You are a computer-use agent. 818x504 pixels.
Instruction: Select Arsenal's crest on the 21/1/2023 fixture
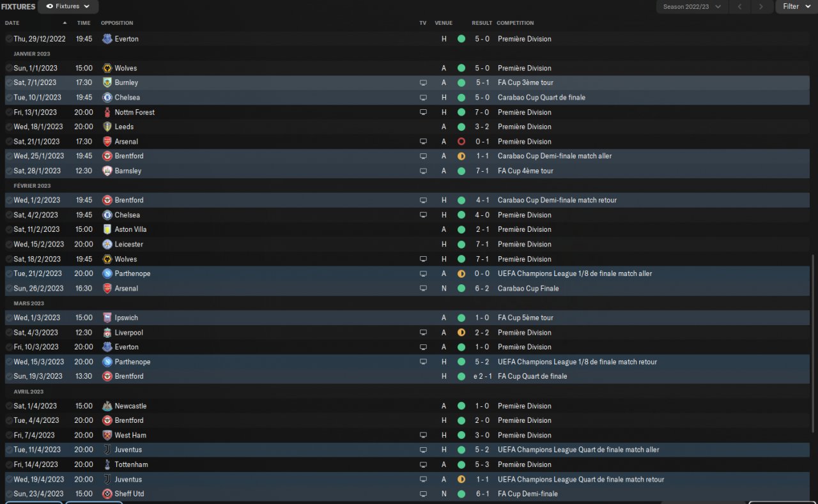(x=107, y=142)
